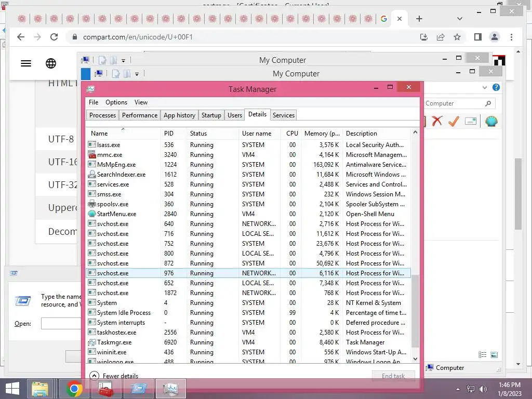Image resolution: width=532 pixels, height=399 pixels.
Task: Select the StartMenu.exe shell icon
Action: tap(91, 214)
